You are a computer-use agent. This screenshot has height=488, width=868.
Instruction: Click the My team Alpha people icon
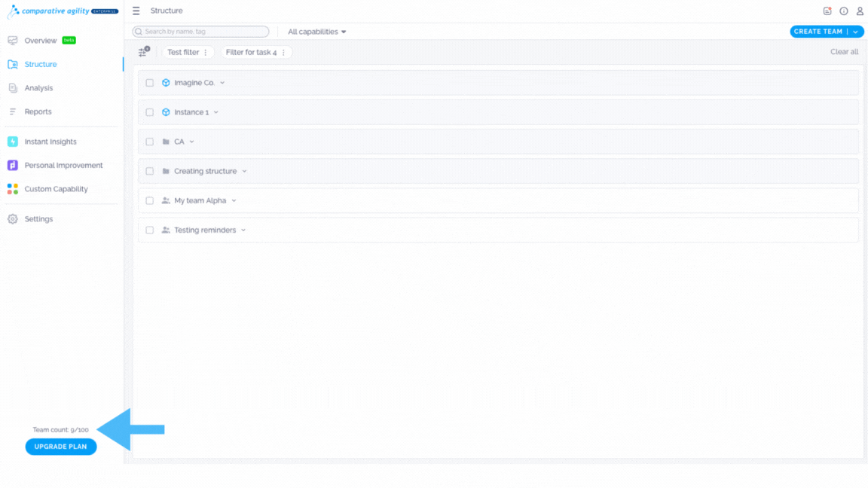click(166, 200)
